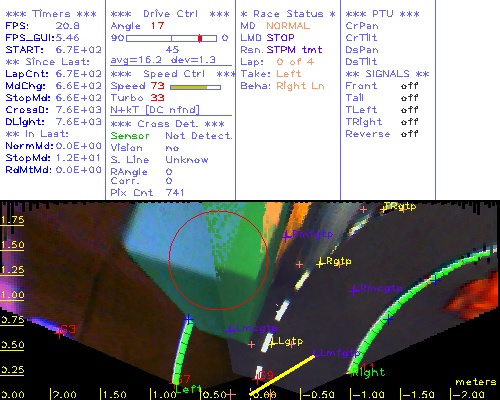Image resolution: width=500 pixels, height=400 pixels.
Task: Click the purple Rmfgtp cross marker
Action: 286,237
